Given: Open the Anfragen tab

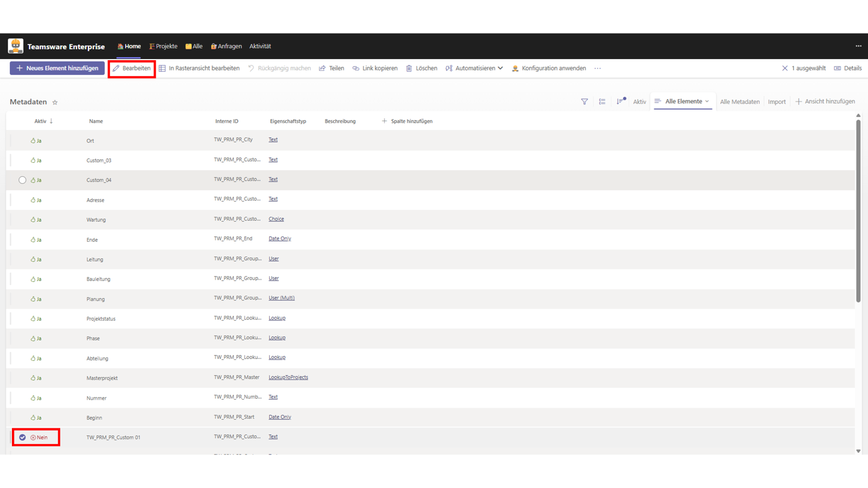Looking at the screenshot, I should pos(226,46).
